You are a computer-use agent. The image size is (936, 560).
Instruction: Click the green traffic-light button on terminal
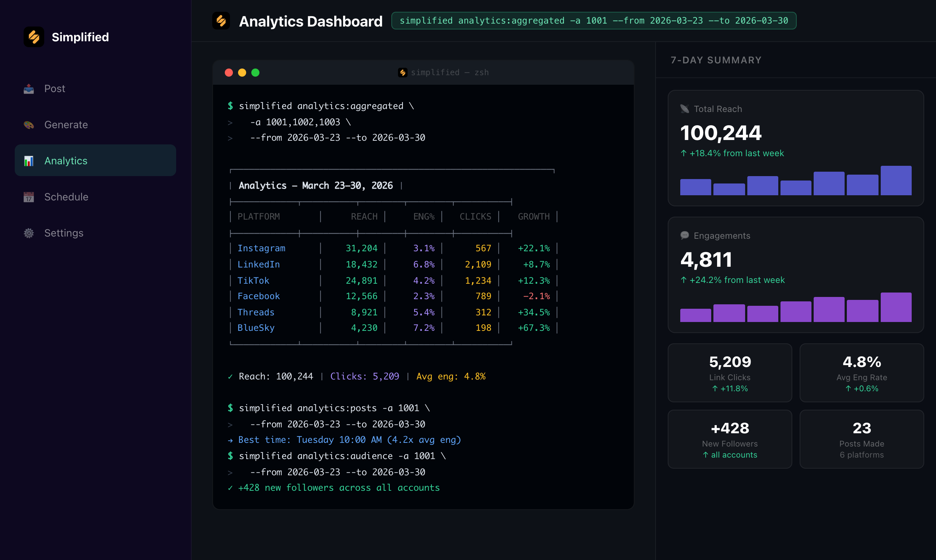tap(256, 72)
